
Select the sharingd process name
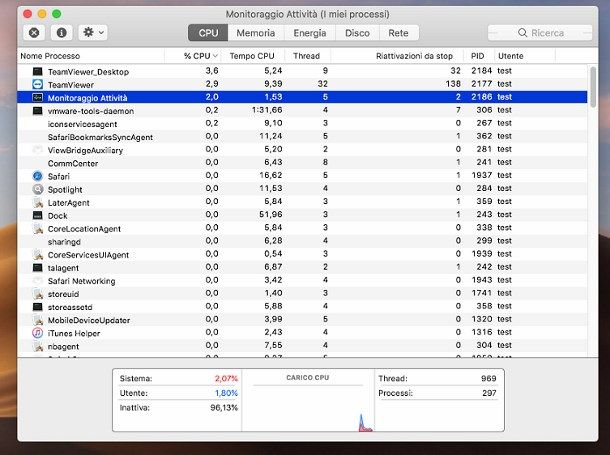(64, 242)
